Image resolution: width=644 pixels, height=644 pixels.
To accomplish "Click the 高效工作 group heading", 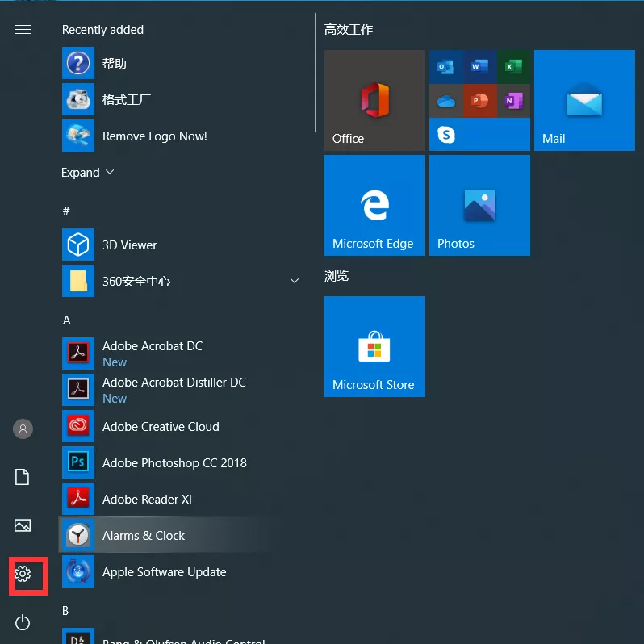I will pyautogui.click(x=349, y=30).
